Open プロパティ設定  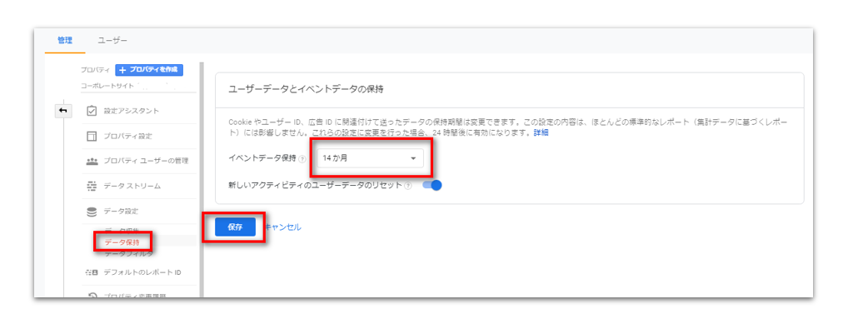(127, 137)
